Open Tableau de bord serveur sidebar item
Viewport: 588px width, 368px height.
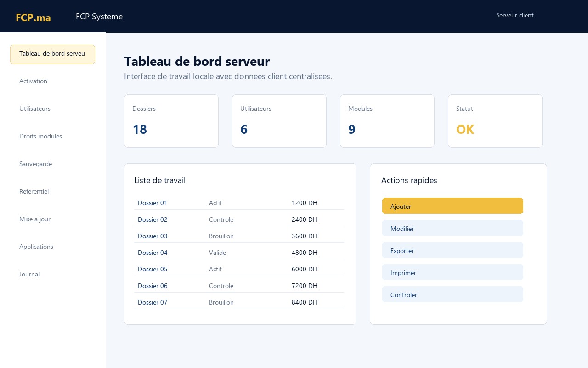point(52,54)
